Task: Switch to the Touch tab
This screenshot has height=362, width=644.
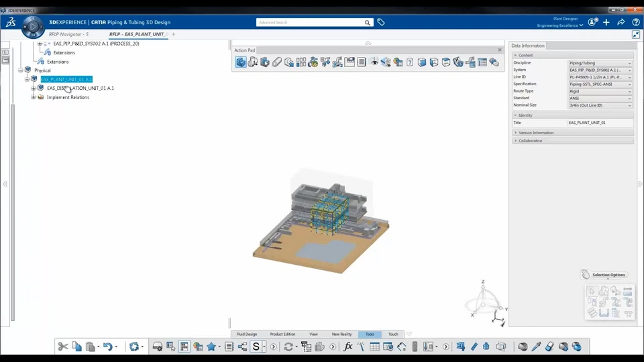Action: tap(393, 334)
